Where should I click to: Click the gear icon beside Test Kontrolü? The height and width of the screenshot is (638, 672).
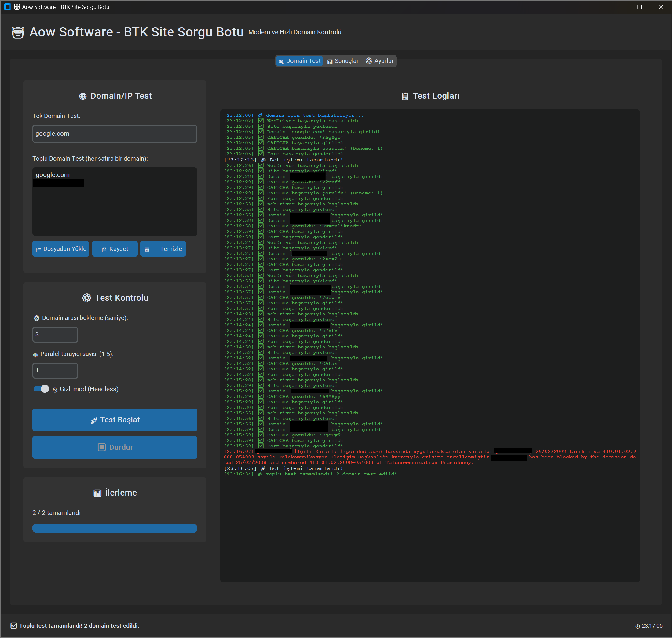coord(87,298)
